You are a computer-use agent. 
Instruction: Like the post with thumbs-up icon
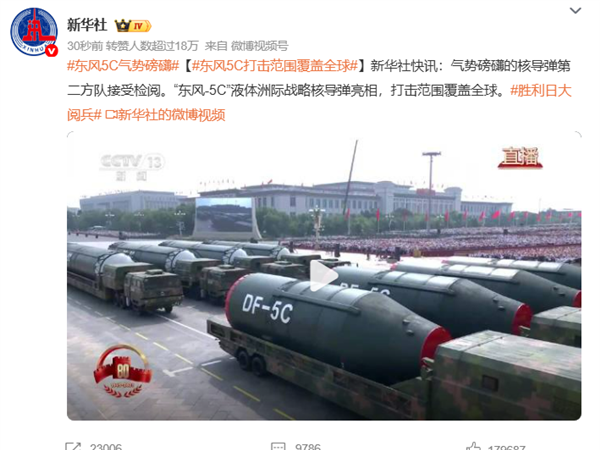click(473, 446)
